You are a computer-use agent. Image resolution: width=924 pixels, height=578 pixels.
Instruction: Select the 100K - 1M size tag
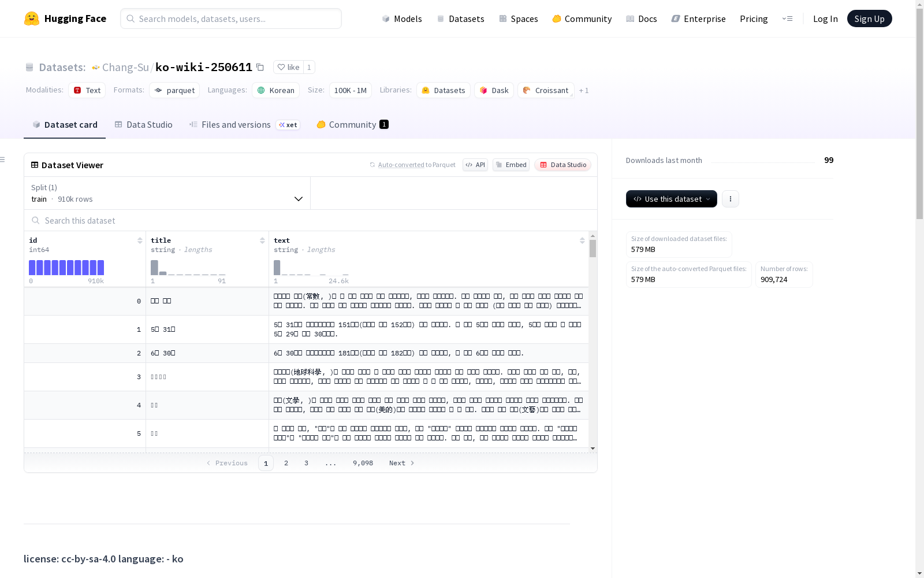[x=351, y=90]
